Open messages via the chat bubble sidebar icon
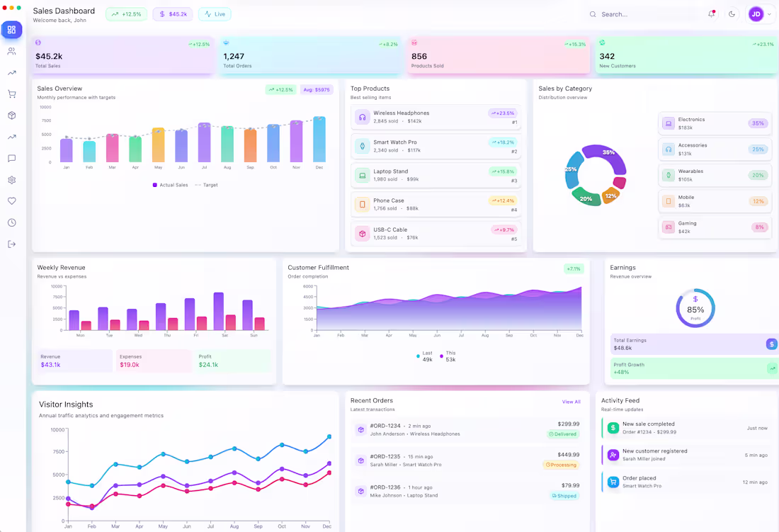This screenshot has width=779, height=532. tap(11, 158)
